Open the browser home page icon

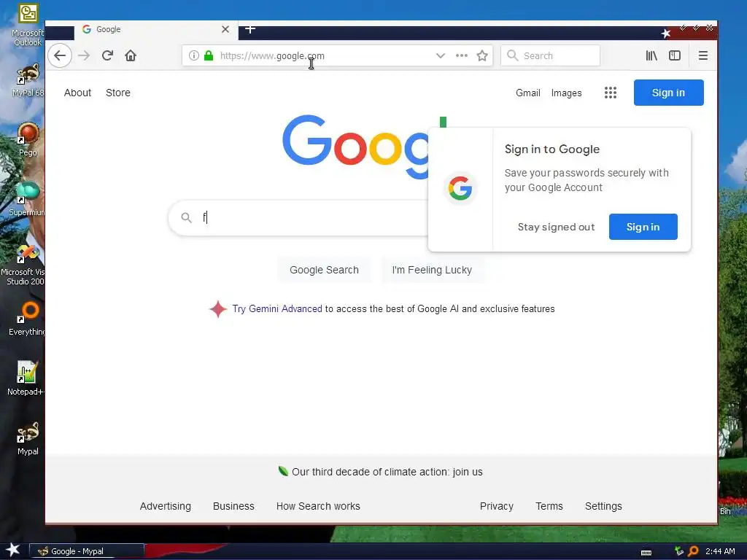point(131,55)
